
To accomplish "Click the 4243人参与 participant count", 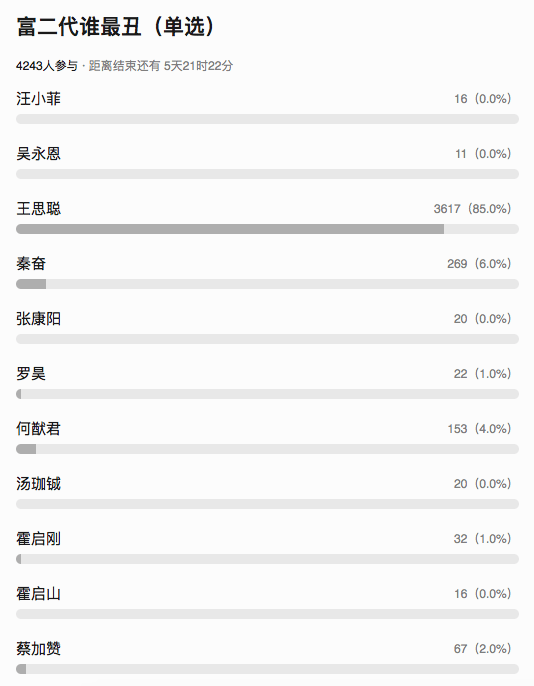I will [x=46, y=66].
